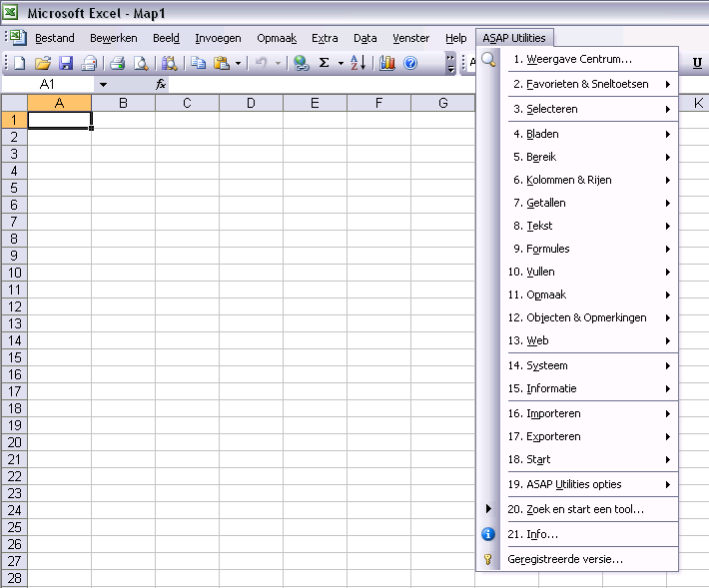Click the Undo arrow icon

coord(262,63)
